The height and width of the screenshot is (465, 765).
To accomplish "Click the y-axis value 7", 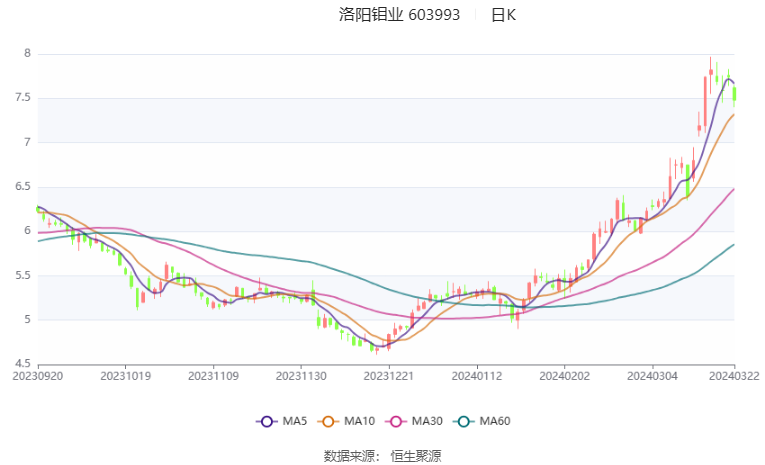I will click(27, 142).
